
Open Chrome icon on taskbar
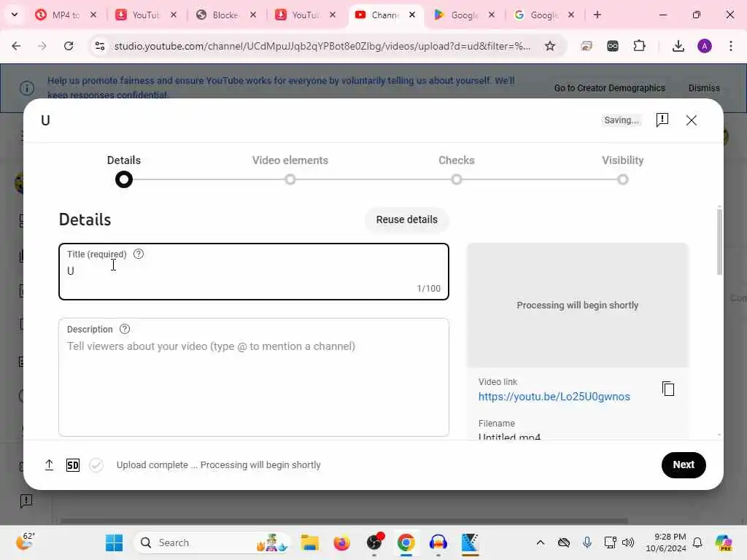pyautogui.click(x=406, y=542)
